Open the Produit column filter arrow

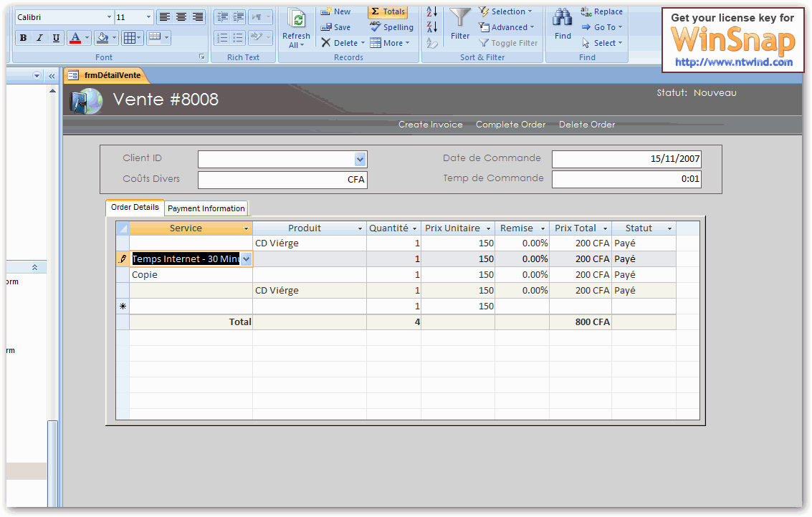(360, 228)
